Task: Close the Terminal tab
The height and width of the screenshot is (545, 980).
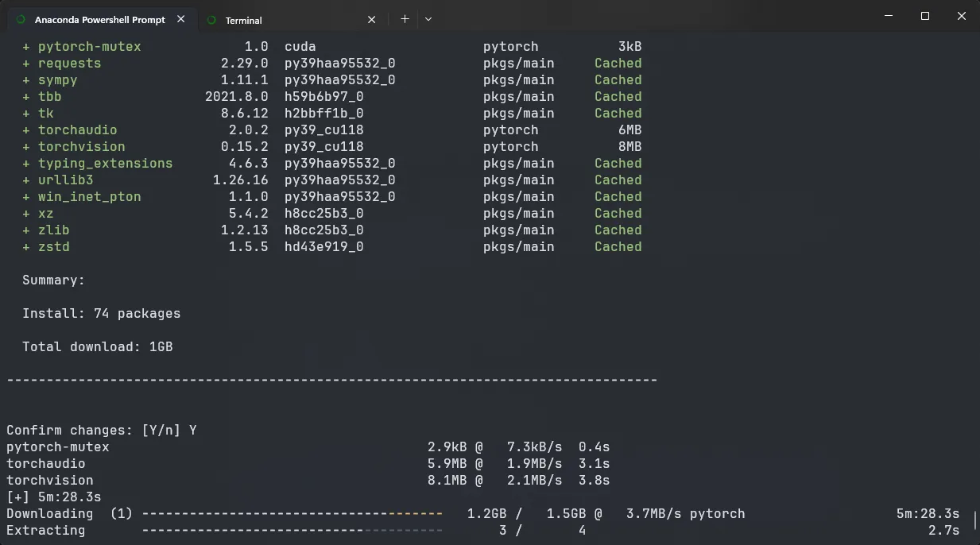Action: 371,20
